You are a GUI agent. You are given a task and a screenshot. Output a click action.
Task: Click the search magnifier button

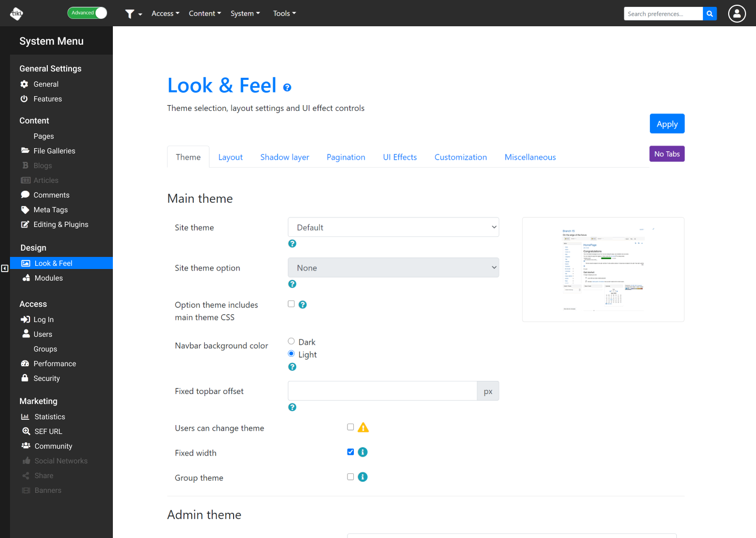pos(710,14)
